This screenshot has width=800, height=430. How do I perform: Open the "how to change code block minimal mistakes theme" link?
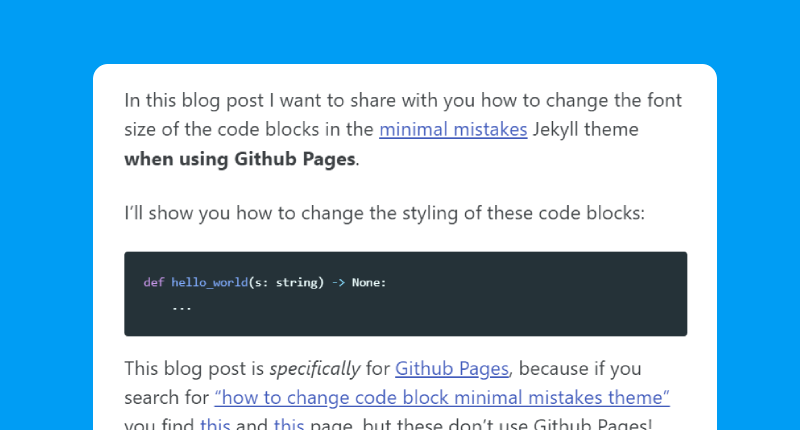[x=442, y=397]
